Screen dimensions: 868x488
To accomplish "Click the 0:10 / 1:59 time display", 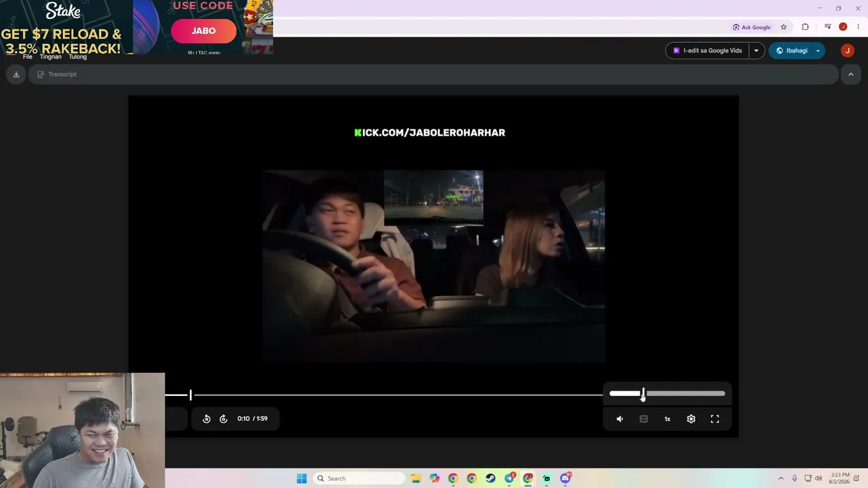I will pyautogui.click(x=252, y=419).
